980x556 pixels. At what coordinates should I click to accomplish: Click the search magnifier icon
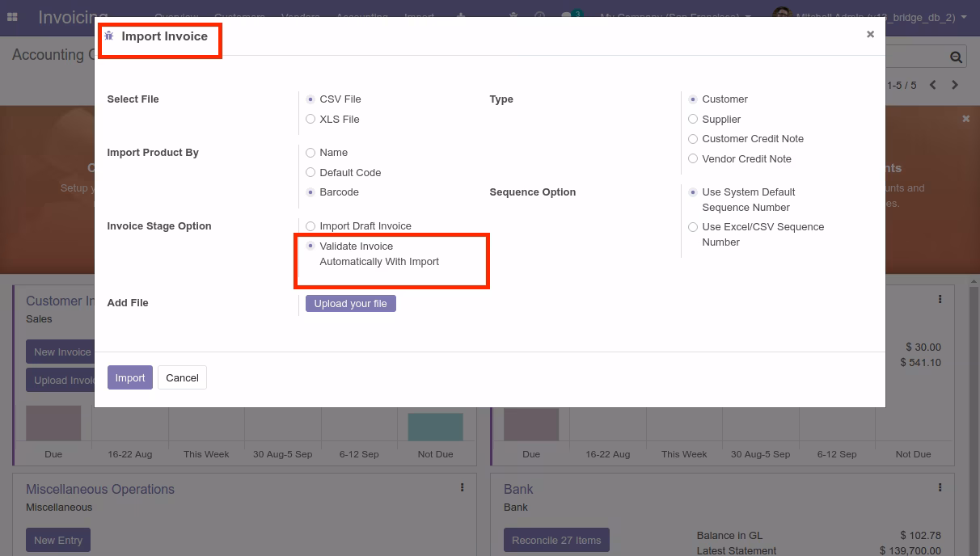pos(956,57)
